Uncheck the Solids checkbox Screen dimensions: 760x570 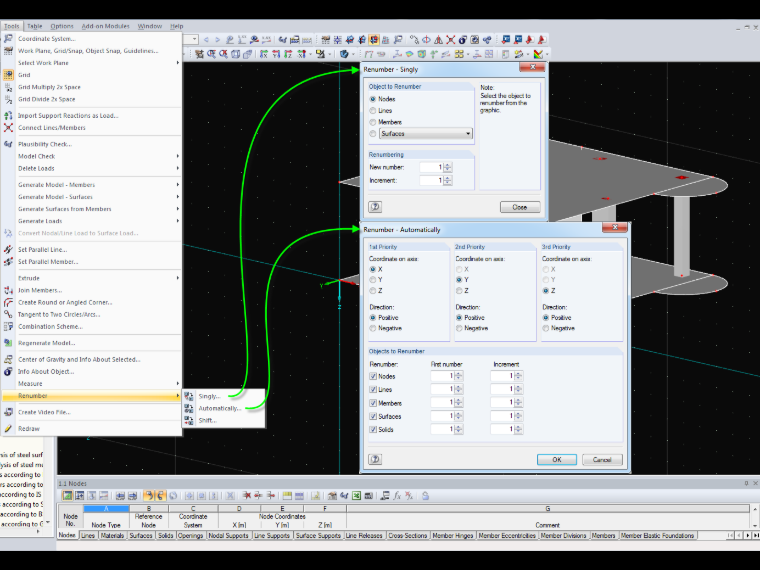point(373,429)
